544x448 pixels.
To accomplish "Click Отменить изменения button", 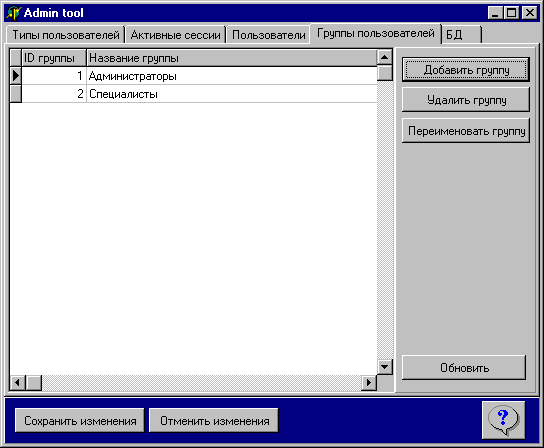I will click(x=214, y=421).
